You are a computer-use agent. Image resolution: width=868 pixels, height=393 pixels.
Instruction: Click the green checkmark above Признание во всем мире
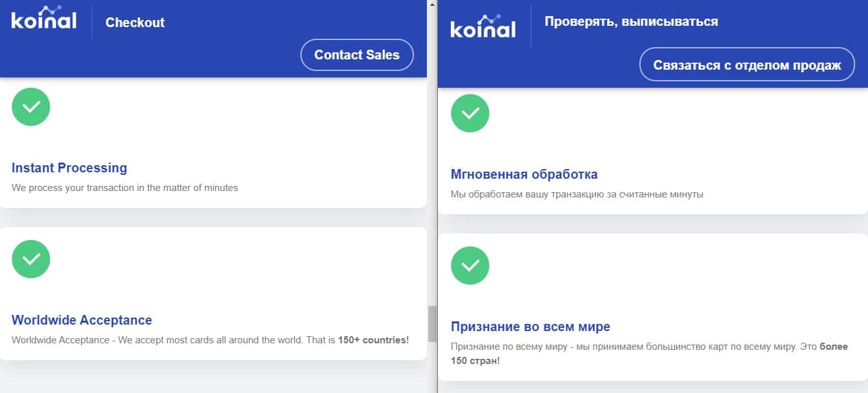click(470, 265)
